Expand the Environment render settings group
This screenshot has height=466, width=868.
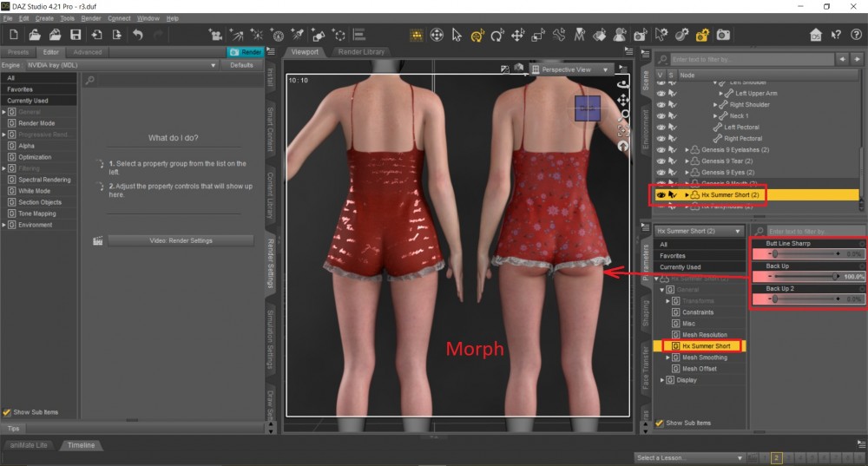(x=3, y=225)
